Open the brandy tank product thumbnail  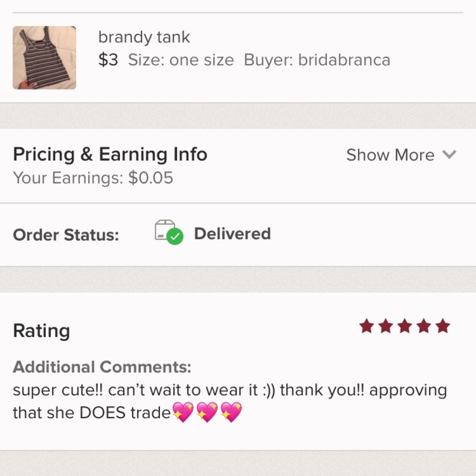click(x=44, y=57)
